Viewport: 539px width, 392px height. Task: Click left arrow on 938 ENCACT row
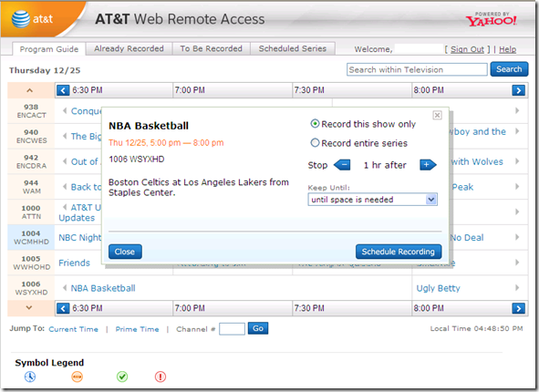point(65,110)
